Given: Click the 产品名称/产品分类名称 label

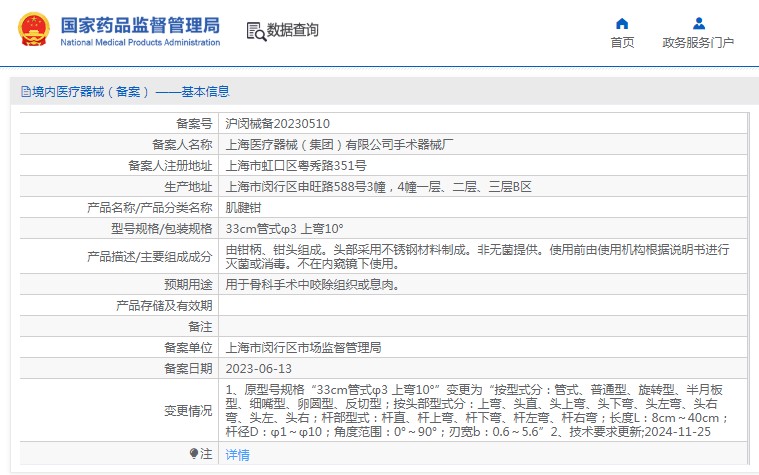Looking at the screenshot, I should [150, 208].
